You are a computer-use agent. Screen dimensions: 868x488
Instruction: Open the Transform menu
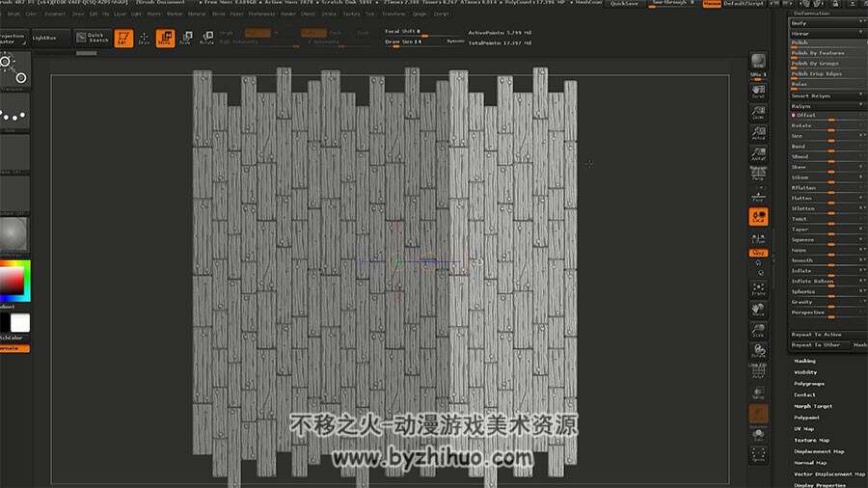[393, 14]
